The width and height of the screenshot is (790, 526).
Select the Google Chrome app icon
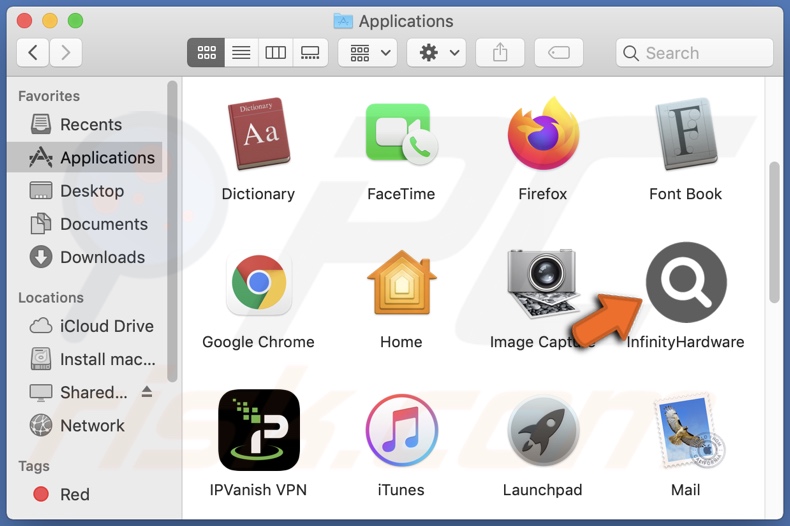[258, 282]
